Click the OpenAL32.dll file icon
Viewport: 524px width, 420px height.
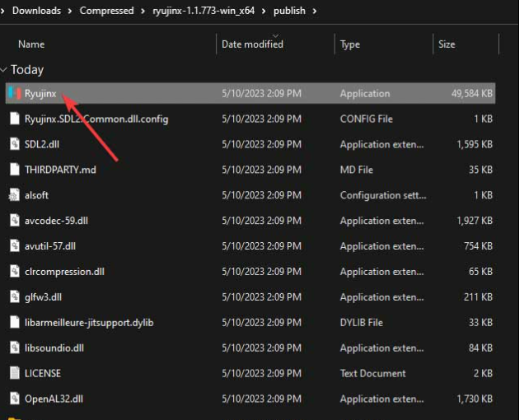pos(15,399)
